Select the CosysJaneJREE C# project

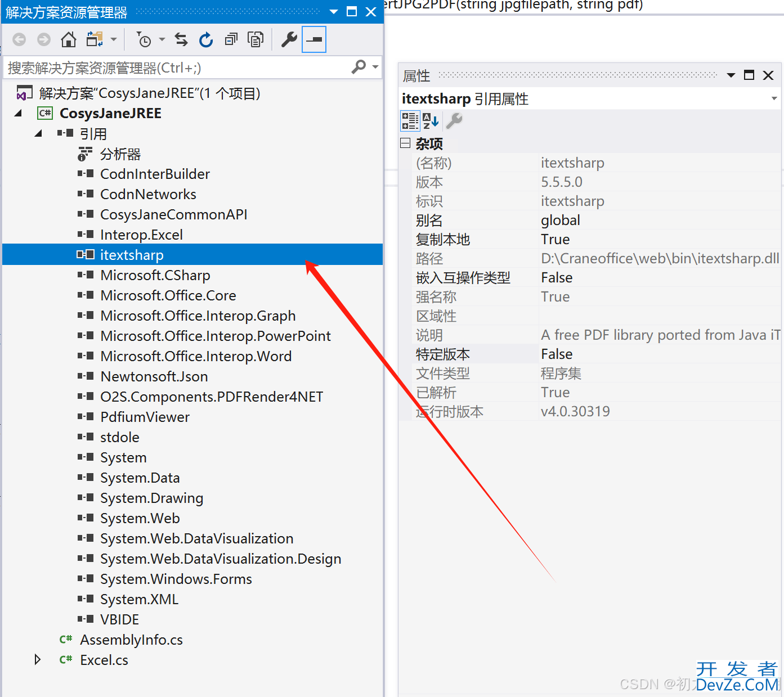click(110, 114)
